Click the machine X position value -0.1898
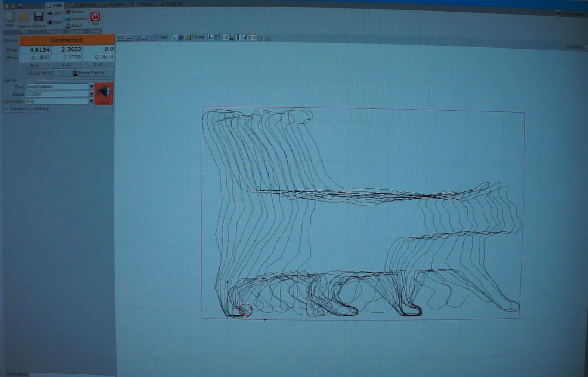This screenshot has height=377, width=588. tap(35, 58)
